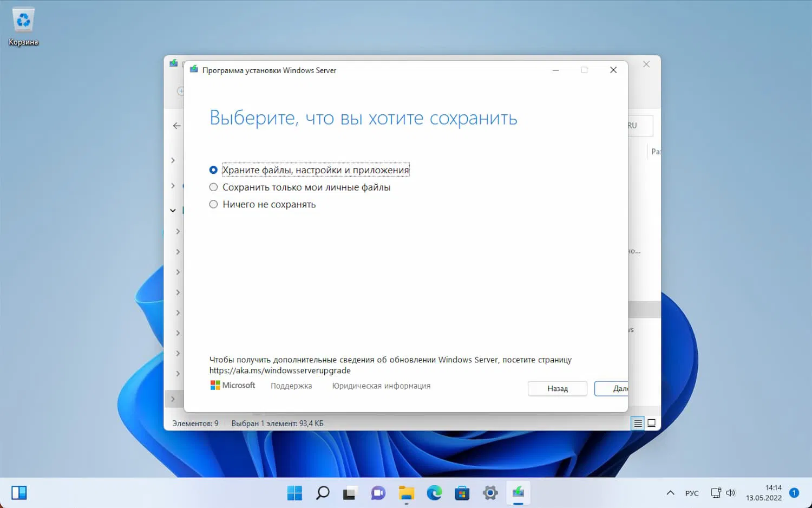The image size is (812, 508).
Task: Select the 'Ничего не сохранять' radio button
Action: (x=263, y=205)
